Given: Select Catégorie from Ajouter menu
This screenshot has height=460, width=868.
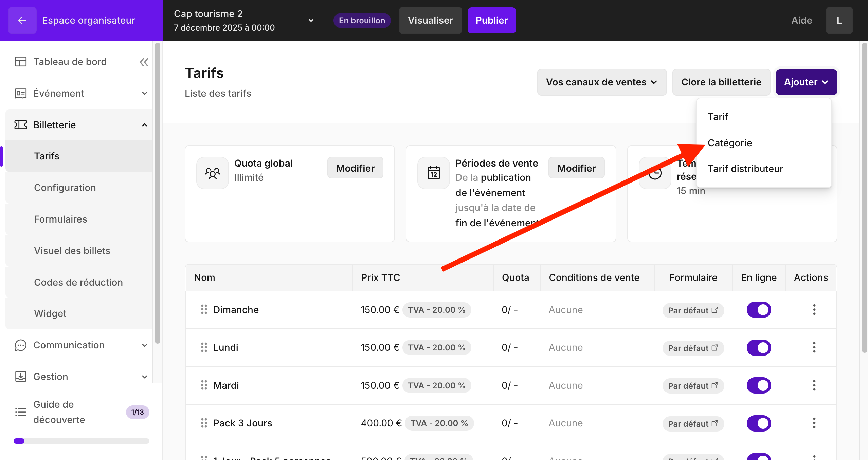Looking at the screenshot, I should (729, 143).
